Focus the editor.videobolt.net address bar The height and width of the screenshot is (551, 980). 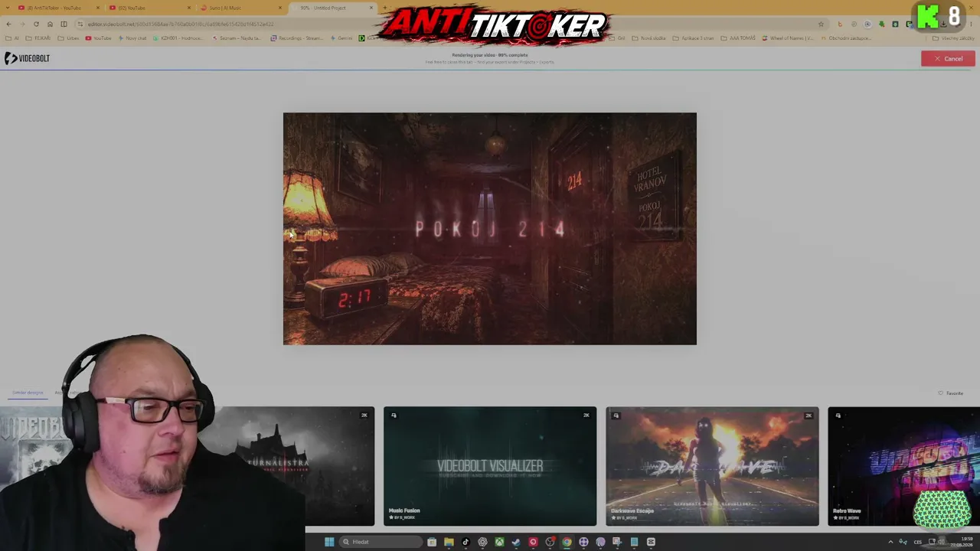[x=452, y=24]
